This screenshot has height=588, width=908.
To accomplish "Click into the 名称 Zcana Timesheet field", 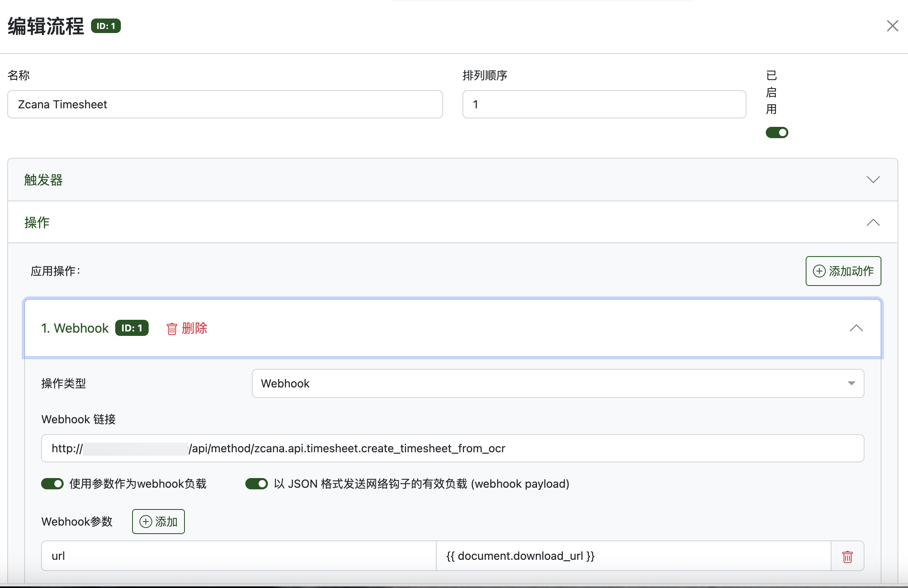I will click(225, 104).
